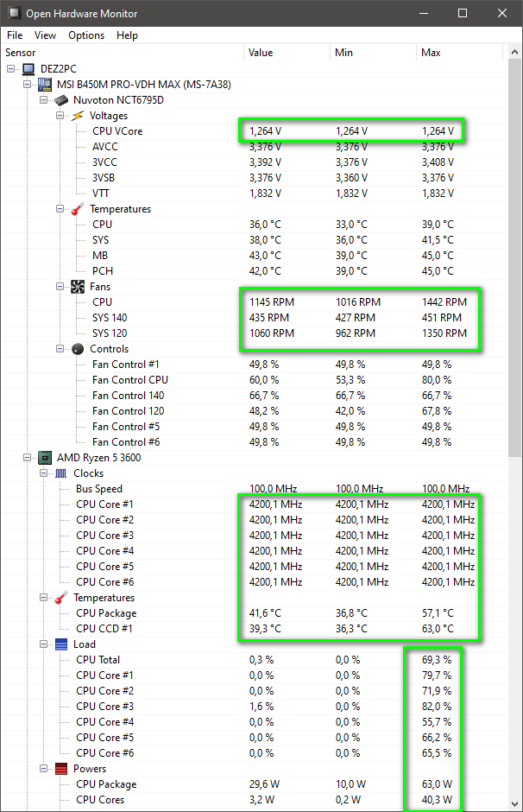This screenshot has width=523, height=812.
Task: Open the View menu
Action: [x=45, y=35]
